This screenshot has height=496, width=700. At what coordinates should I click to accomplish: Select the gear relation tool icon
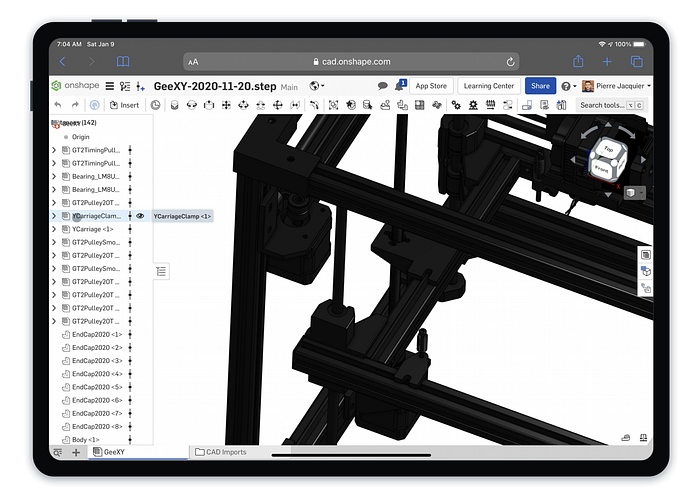pyautogui.click(x=456, y=105)
